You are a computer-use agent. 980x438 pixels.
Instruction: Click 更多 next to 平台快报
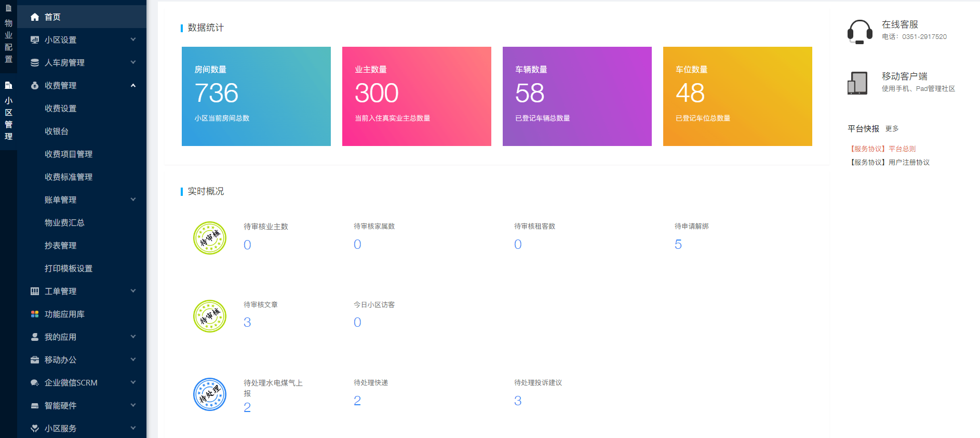coord(892,129)
